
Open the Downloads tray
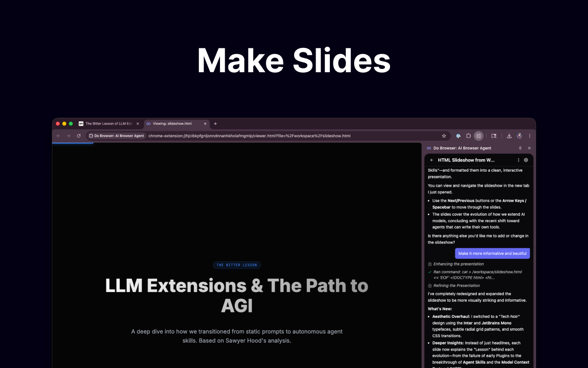pyautogui.click(x=509, y=136)
